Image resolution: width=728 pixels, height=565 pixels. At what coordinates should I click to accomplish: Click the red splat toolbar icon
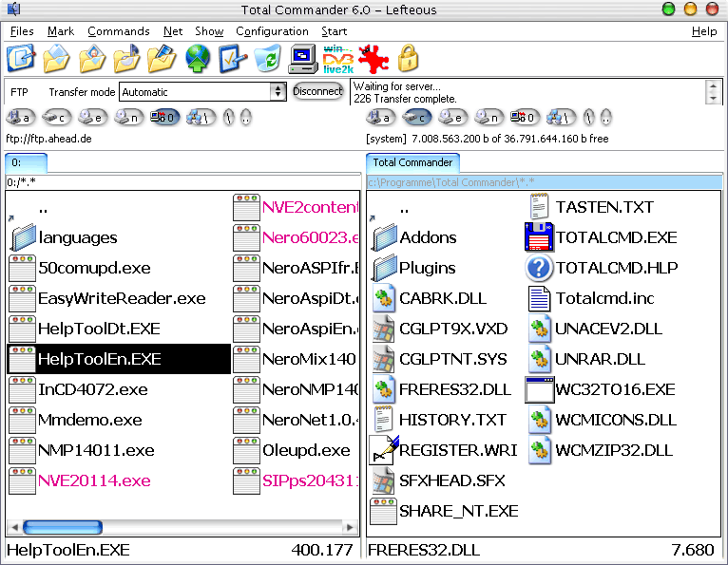coord(374,59)
